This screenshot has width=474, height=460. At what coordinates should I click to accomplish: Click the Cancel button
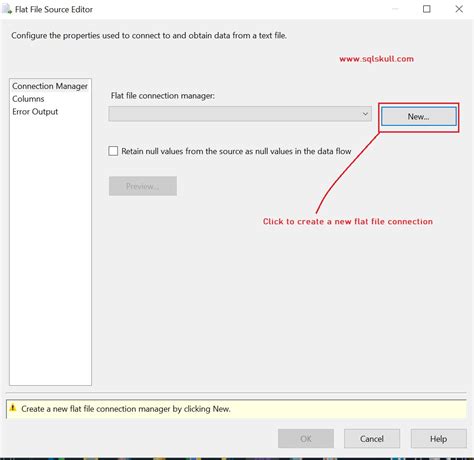pos(372,438)
